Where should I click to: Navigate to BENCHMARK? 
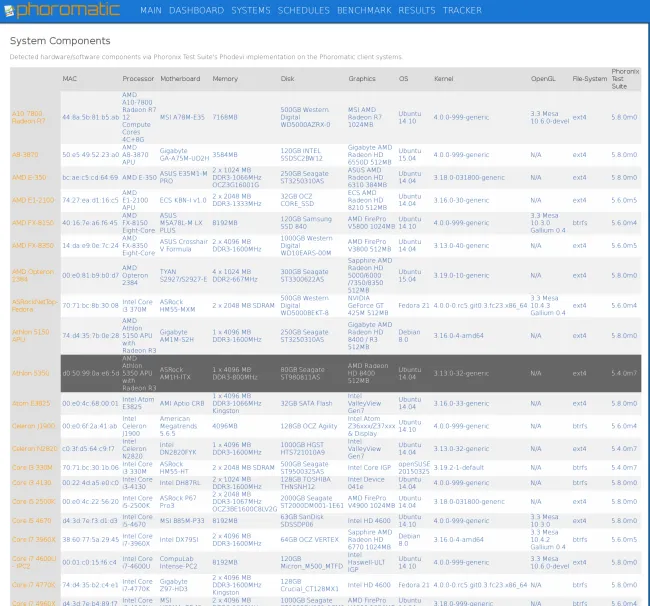click(x=364, y=10)
